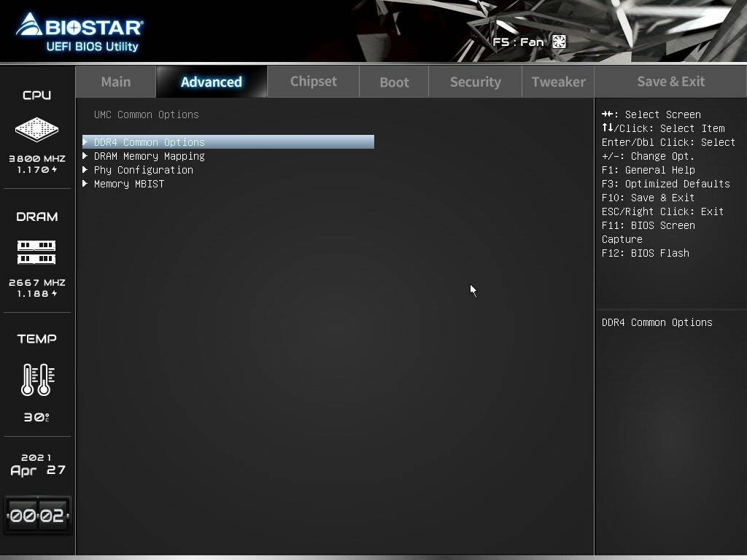
Task: Select the highlighted DDR4 Common Options row
Action: tap(219, 141)
